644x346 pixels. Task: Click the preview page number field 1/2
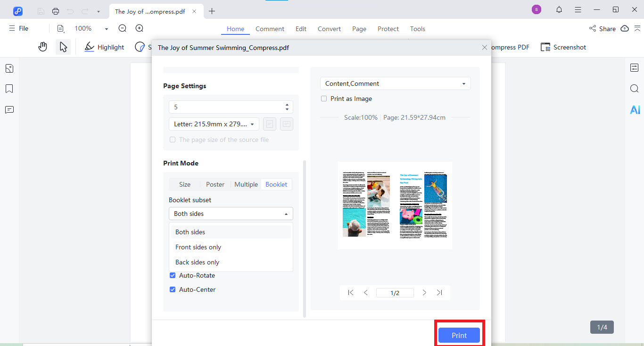click(395, 293)
